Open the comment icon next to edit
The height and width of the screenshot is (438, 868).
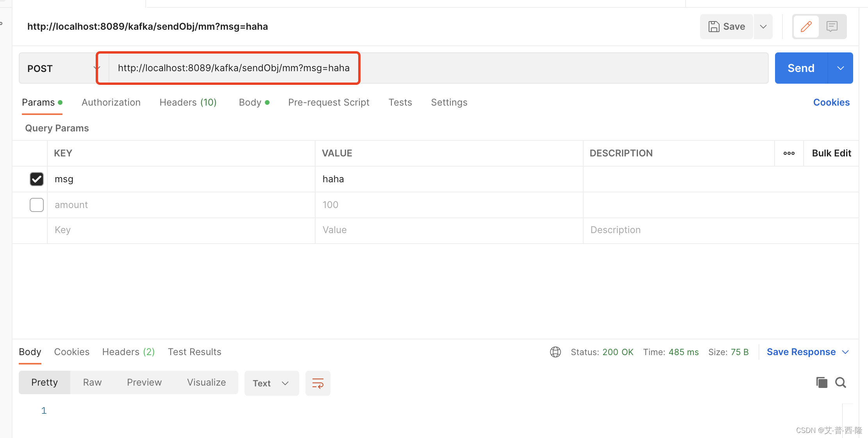[832, 26]
